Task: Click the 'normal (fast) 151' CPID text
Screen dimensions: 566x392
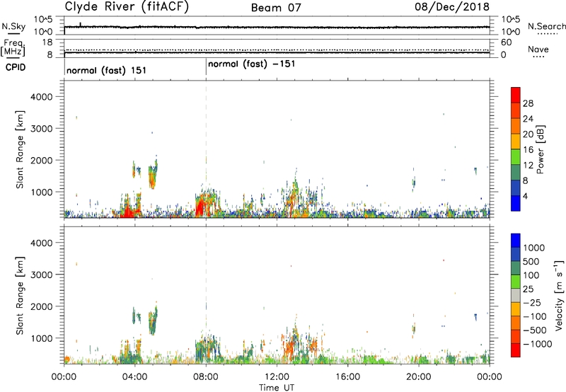Action: (x=107, y=70)
